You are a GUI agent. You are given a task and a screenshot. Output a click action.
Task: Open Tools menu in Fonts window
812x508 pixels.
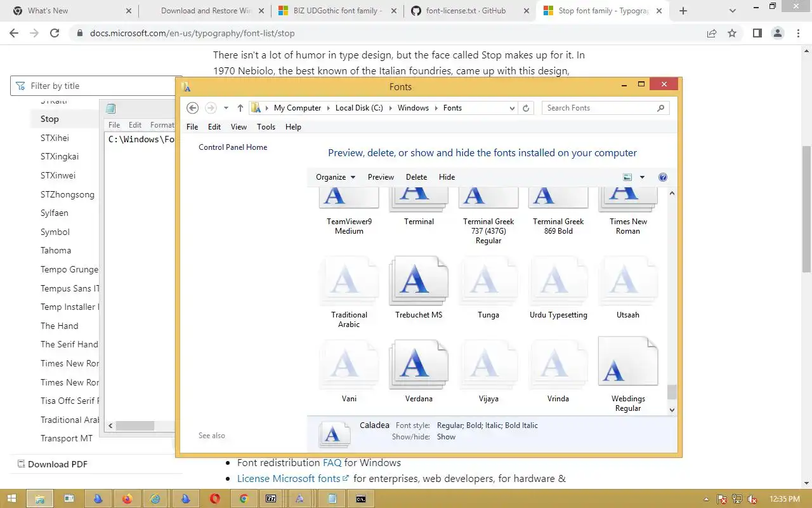(266, 127)
